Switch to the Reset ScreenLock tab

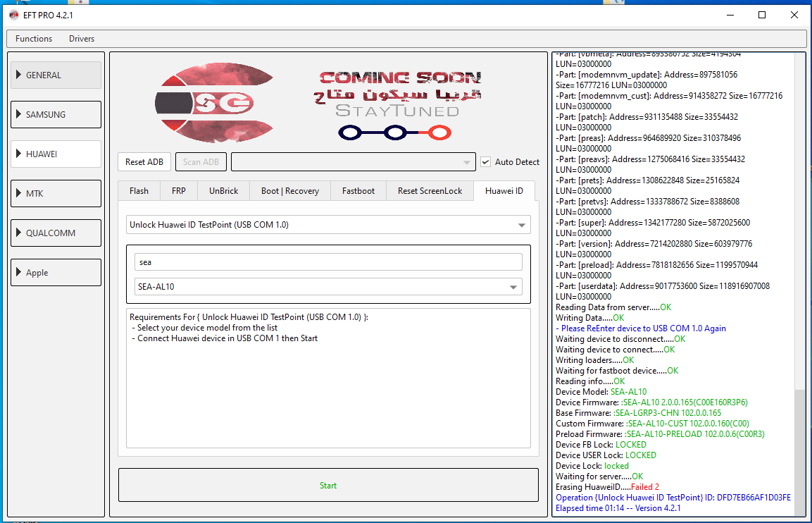click(x=430, y=191)
